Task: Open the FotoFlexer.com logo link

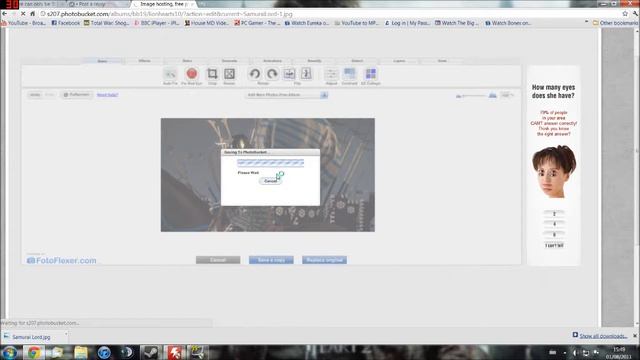Action: (x=62, y=260)
